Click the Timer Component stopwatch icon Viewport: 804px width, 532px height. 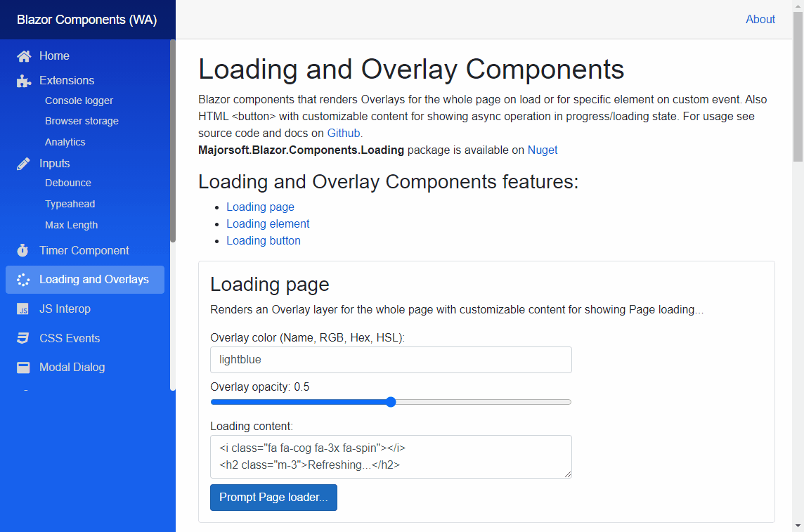24,250
